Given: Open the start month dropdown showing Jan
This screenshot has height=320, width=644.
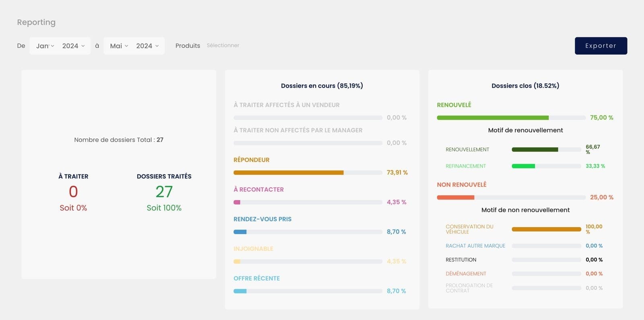Looking at the screenshot, I should pyautogui.click(x=45, y=46).
